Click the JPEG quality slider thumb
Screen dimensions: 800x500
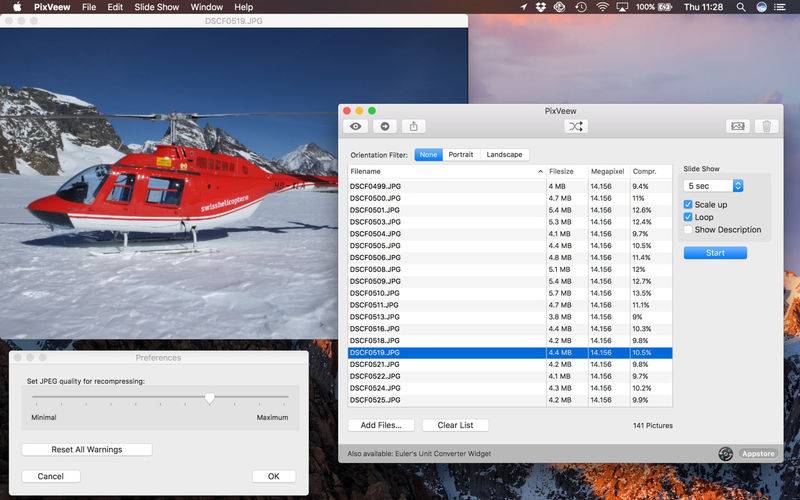tap(209, 398)
